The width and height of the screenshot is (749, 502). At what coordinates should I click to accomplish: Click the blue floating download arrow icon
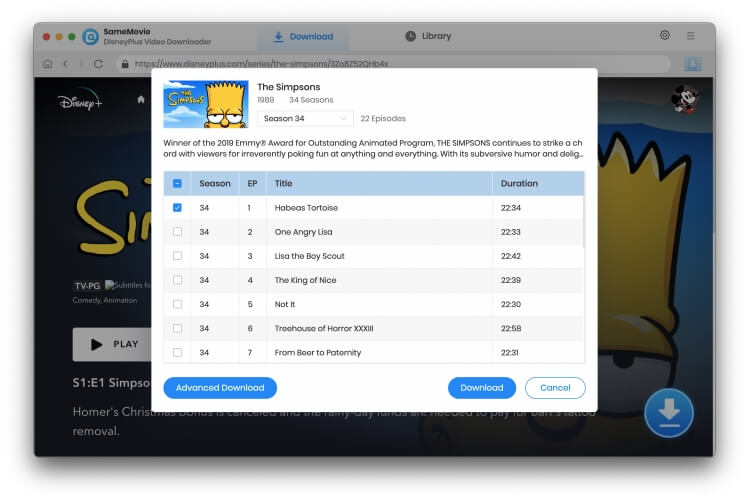click(x=669, y=412)
